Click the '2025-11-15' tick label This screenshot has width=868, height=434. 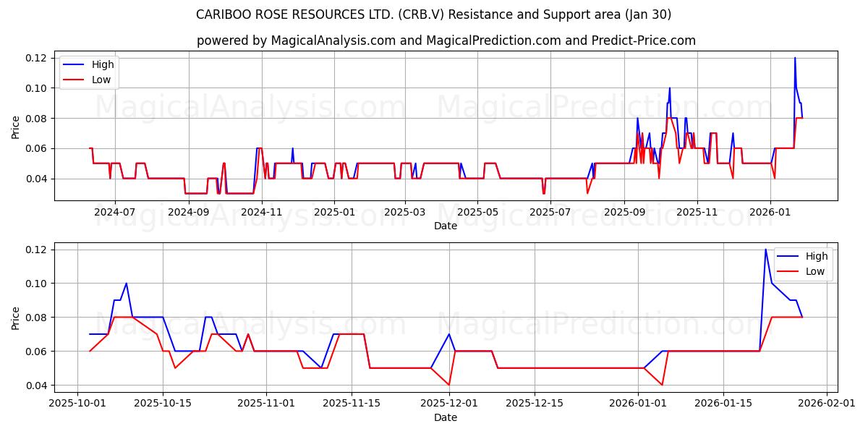352,404
